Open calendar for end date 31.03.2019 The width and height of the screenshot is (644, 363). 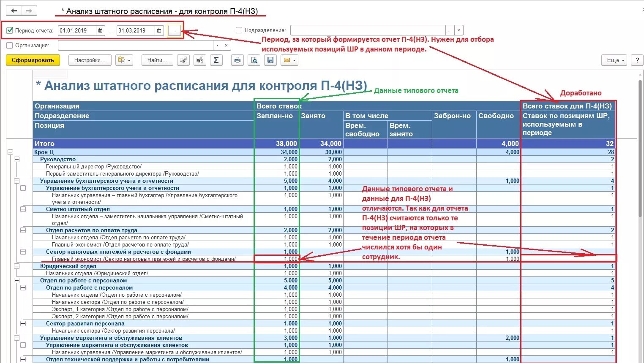[x=159, y=30]
